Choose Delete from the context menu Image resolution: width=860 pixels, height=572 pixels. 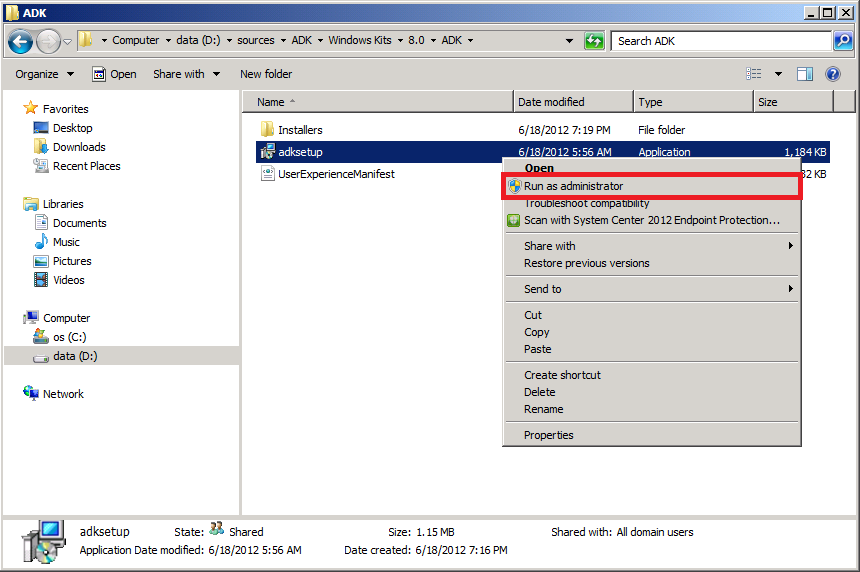click(652, 392)
